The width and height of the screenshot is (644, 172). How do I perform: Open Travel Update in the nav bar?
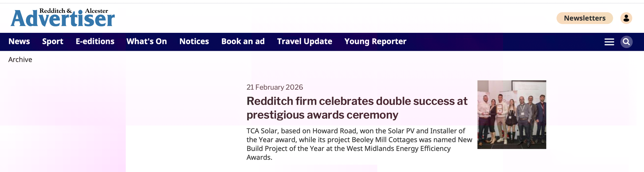[x=305, y=41]
